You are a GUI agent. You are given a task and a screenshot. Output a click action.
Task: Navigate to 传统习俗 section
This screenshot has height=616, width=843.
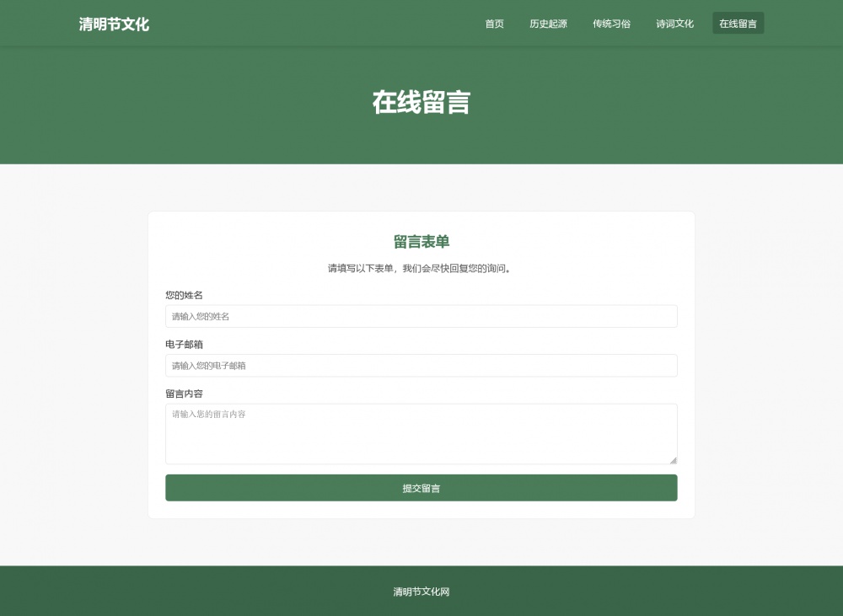tap(611, 24)
